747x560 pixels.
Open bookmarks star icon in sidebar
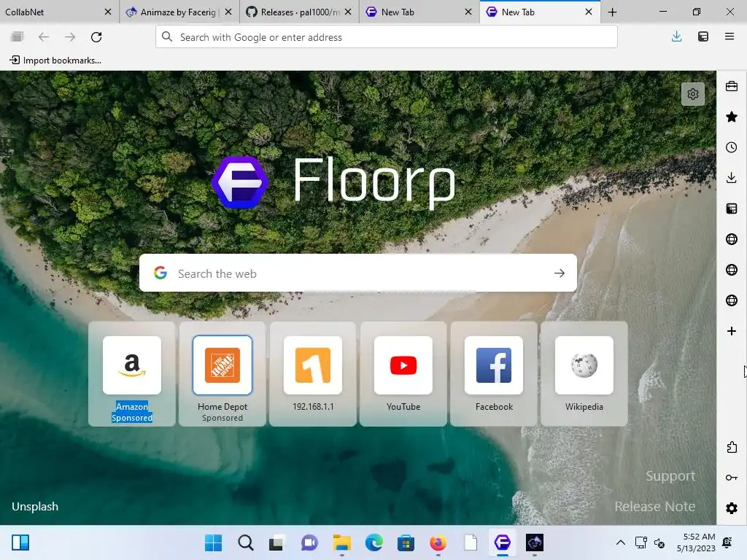pos(731,117)
